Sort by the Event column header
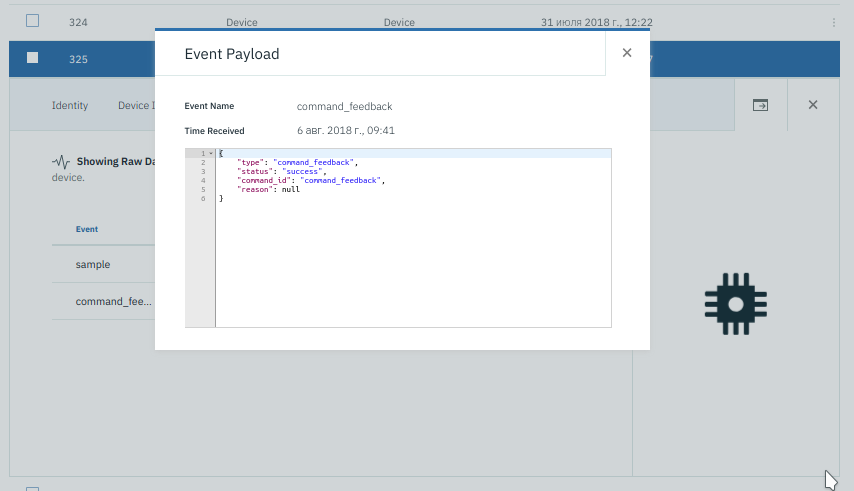 click(87, 229)
